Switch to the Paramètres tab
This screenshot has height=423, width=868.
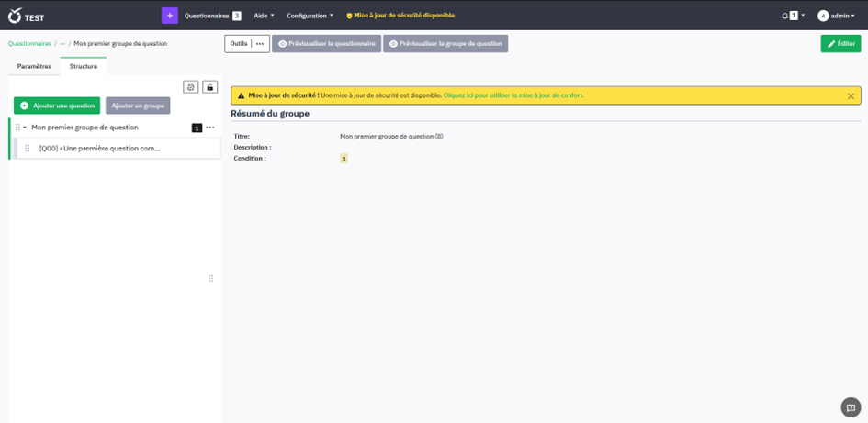pos(34,66)
